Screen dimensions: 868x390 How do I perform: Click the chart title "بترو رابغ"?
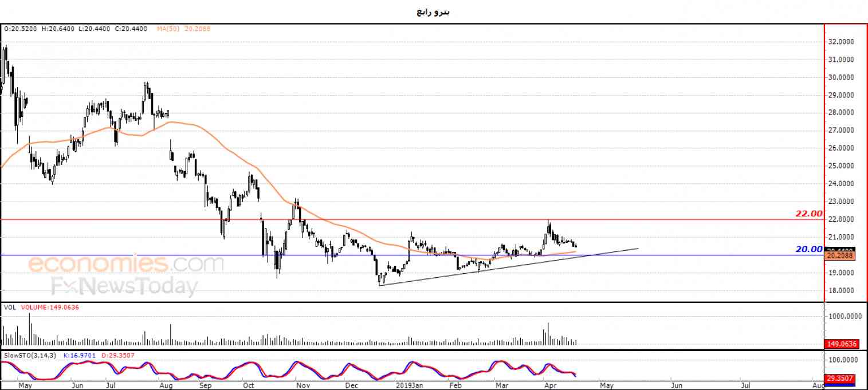pyautogui.click(x=433, y=12)
